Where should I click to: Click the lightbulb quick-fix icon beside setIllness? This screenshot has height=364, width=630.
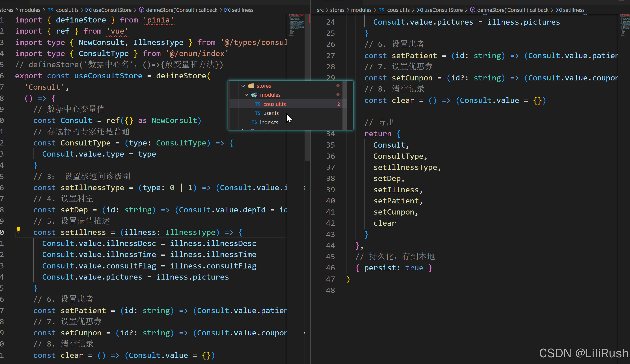[x=18, y=230]
